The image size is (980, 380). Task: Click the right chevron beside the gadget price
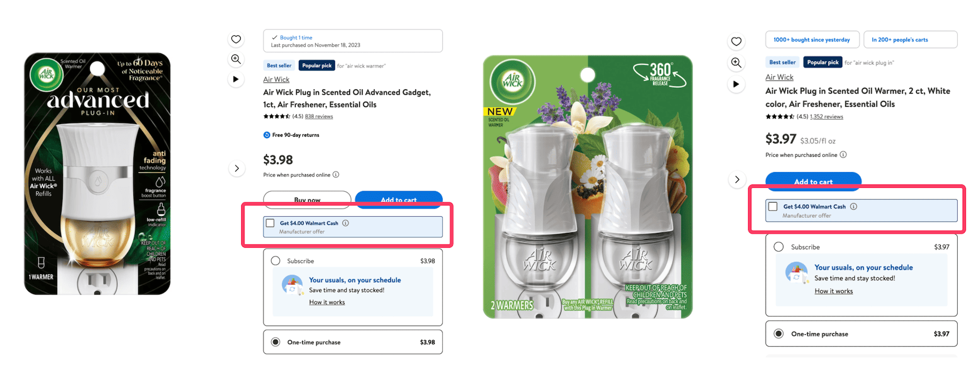pos(237,168)
